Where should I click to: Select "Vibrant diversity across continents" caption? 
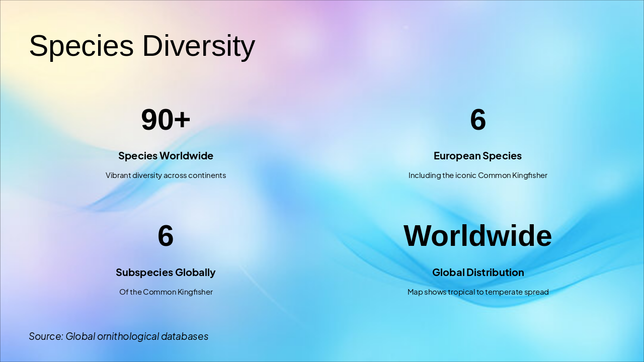click(166, 175)
